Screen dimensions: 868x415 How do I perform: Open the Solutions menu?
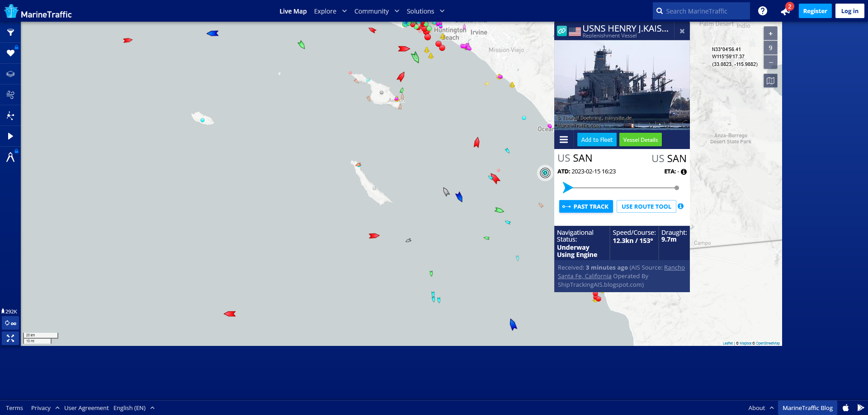click(420, 11)
